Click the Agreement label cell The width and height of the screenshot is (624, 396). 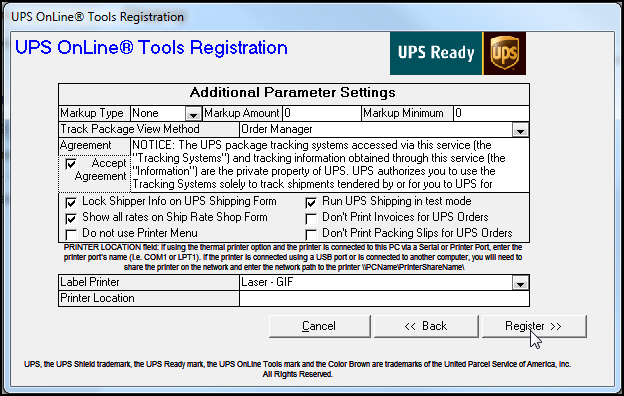(94, 146)
